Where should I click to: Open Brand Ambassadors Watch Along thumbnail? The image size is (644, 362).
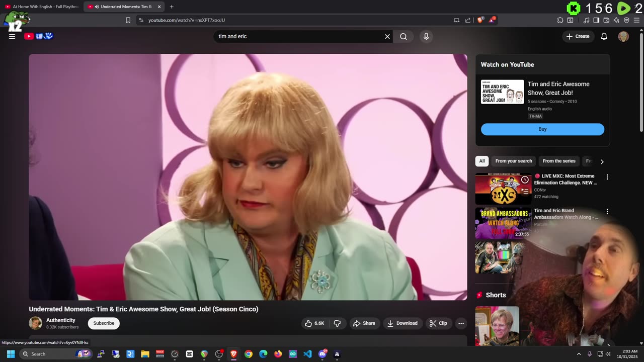click(x=503, y=223)
